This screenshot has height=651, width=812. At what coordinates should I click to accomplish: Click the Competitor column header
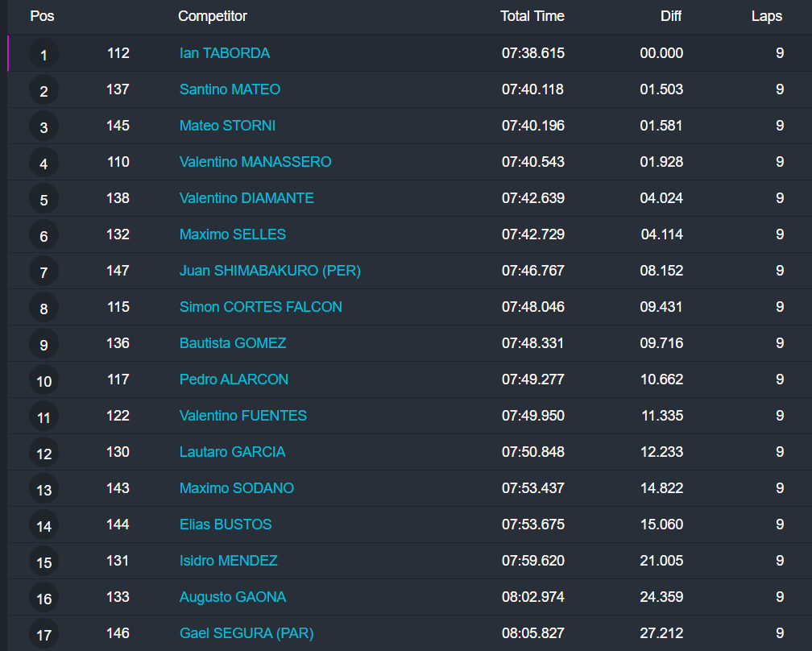[x=212, y=16]
